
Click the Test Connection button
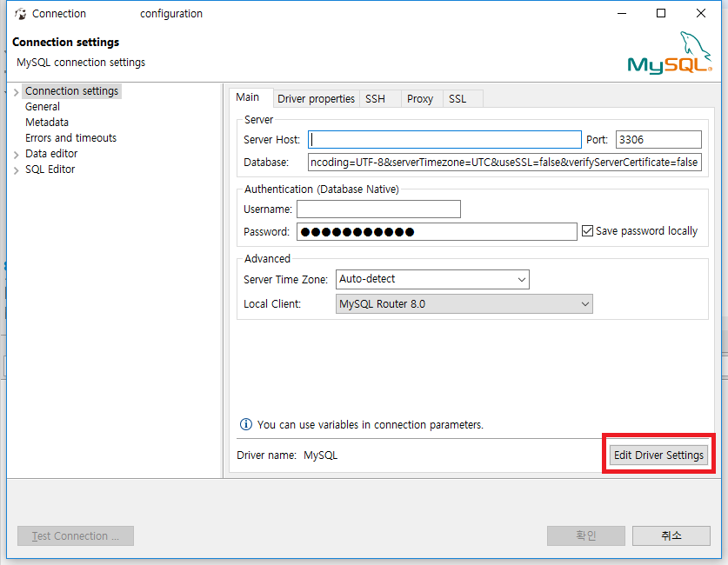click(x=76, y=535)
